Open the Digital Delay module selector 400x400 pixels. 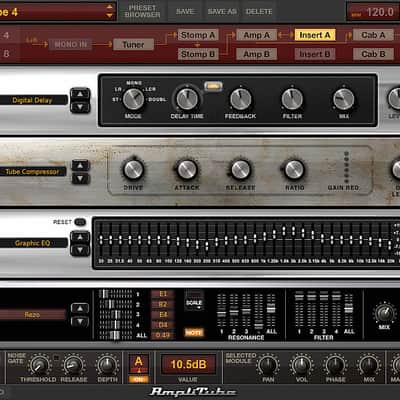click(33, 100)
